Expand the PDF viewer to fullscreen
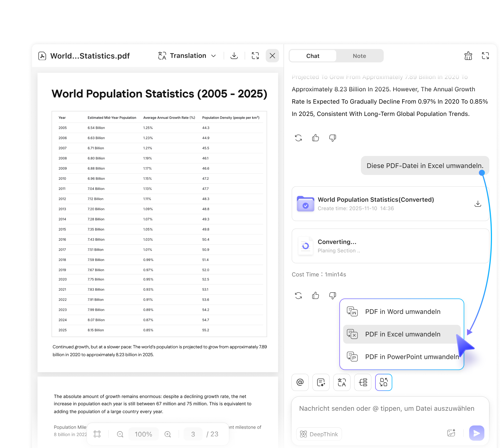The width and height of the screenshot is (504, 448). tap(255, 56)
